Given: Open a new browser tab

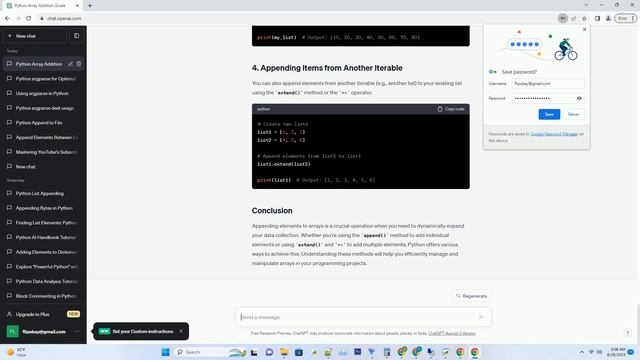Looking at the screenshot, I should (90, 6).
